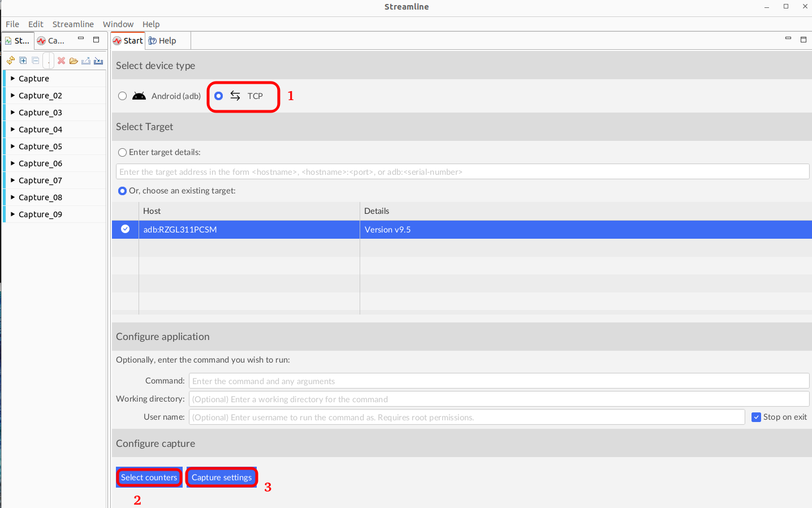
Task: Select the TCP device type radio
Action: (x=219, y=96)
